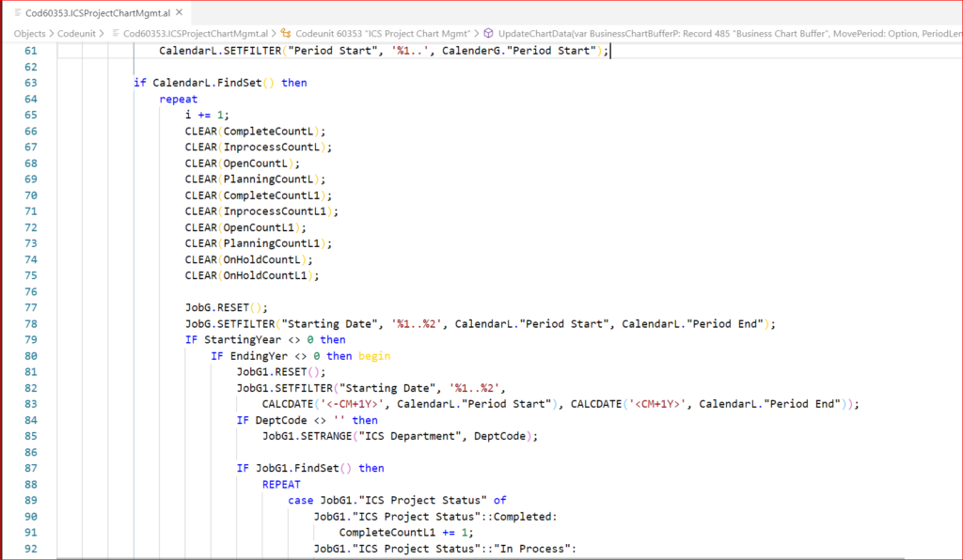
Task: Click the EndingYer variable on line 80
Action: click(x=259, y=356)
